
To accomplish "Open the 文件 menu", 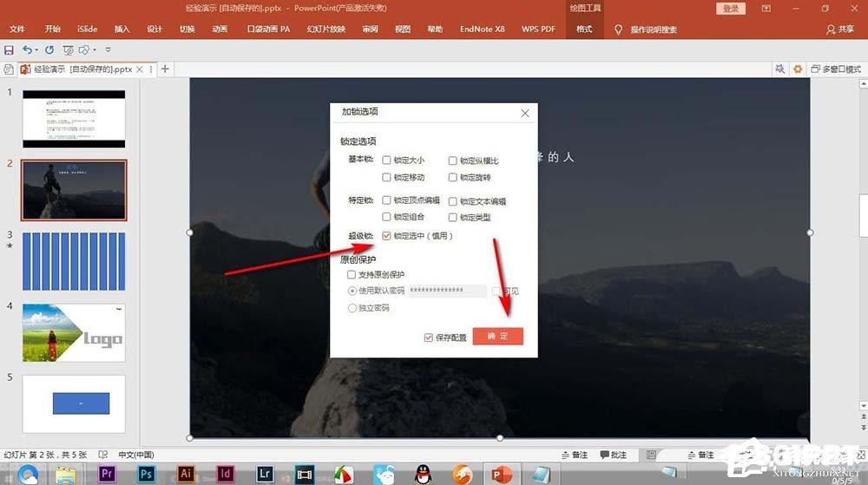I will 17,29.
